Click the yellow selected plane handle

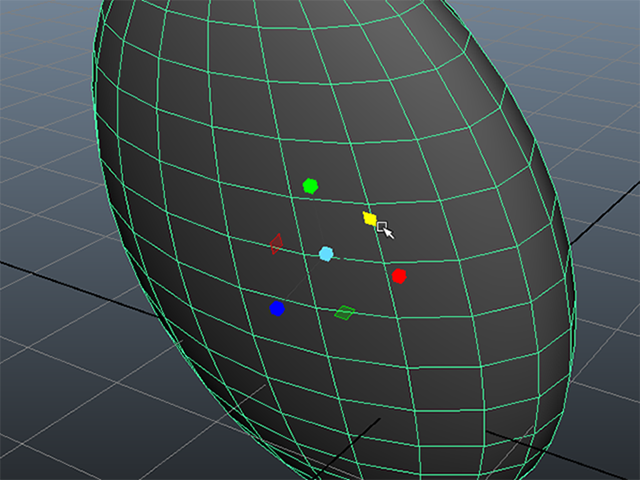pos(370,219)
